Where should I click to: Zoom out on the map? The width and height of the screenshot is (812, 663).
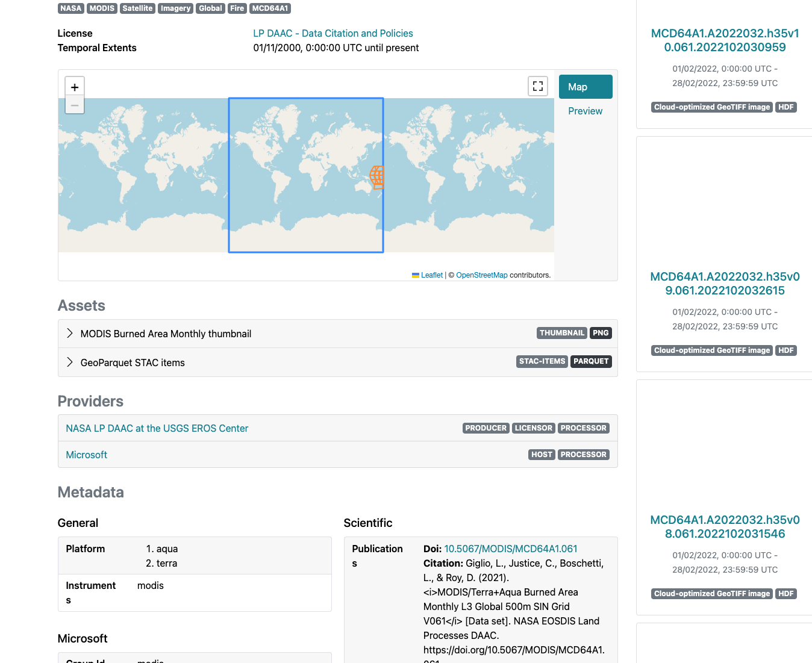pos(74,105)
